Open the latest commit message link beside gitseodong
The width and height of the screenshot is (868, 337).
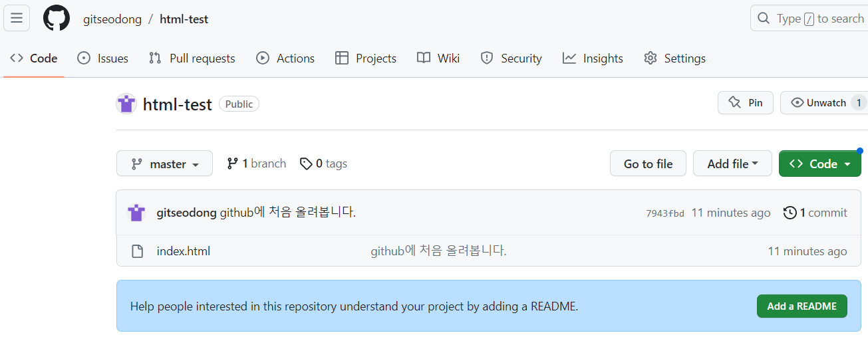[x=288, y=213]
